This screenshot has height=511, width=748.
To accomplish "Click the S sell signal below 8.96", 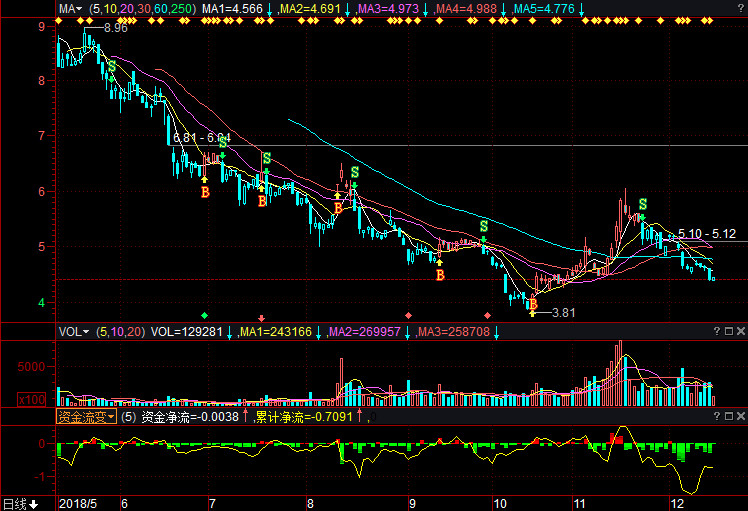I will click(112, 67).
